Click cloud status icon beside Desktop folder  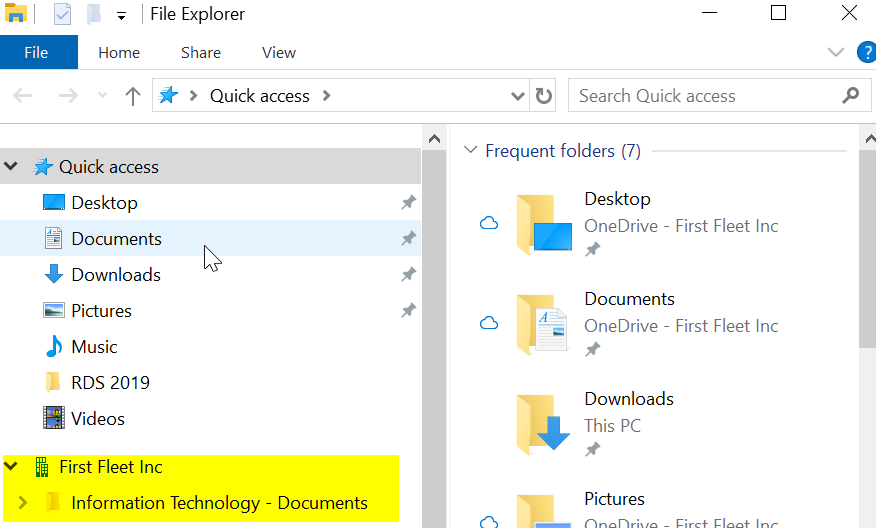point(489,223)
